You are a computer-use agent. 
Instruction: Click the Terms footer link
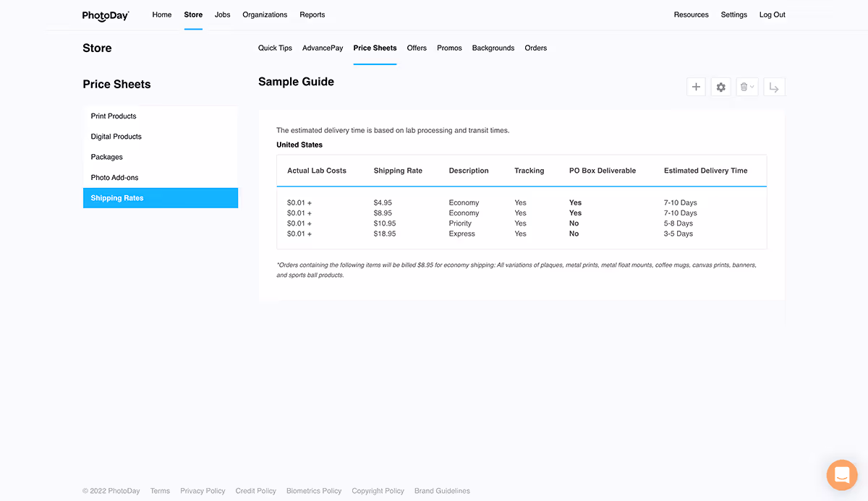160,491
